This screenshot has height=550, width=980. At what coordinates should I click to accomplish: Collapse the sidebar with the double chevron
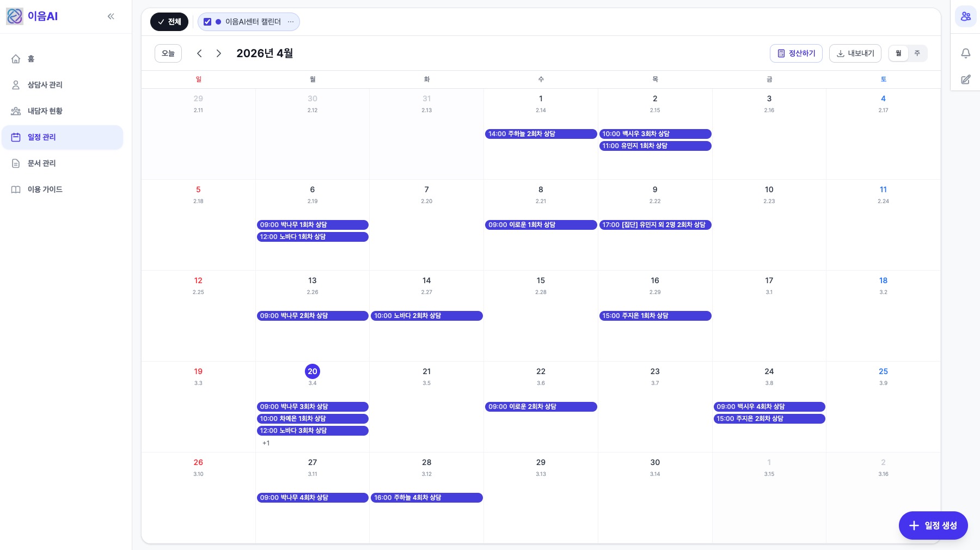[x=111, y=16]
